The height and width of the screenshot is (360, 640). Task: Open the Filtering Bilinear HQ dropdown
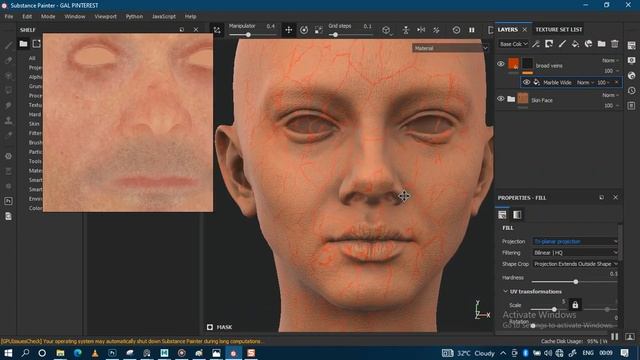pos(575,253)
